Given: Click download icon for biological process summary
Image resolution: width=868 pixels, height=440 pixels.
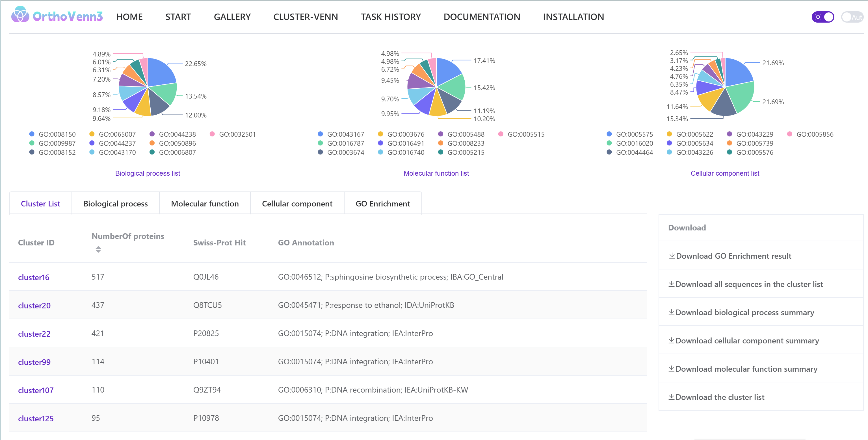Looking at the screenshot, I should (x=671, y=312).
